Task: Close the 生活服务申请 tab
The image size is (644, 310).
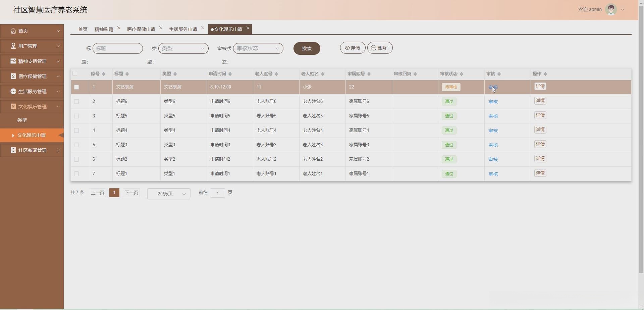Action: tap(203, 28)
